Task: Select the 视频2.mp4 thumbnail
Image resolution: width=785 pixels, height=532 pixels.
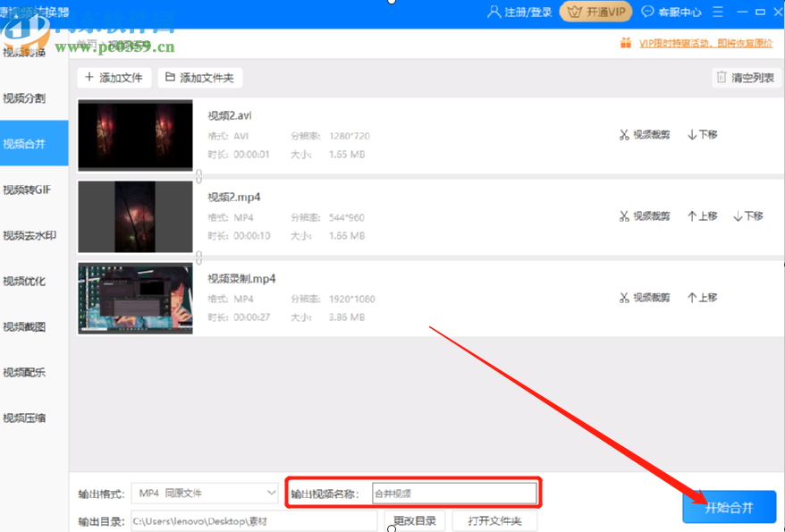Action: (135, 216)
